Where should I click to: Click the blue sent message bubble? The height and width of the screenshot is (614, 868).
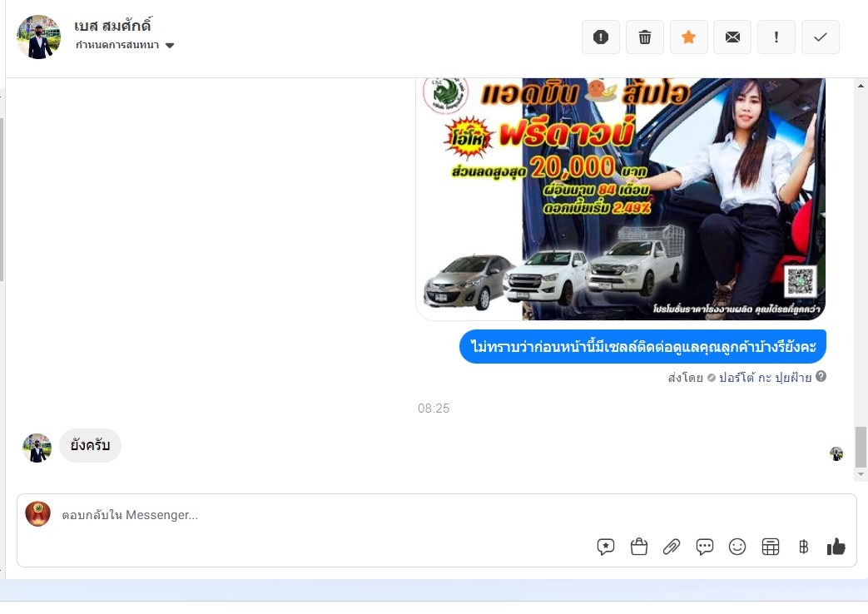(x=642, y=347)
